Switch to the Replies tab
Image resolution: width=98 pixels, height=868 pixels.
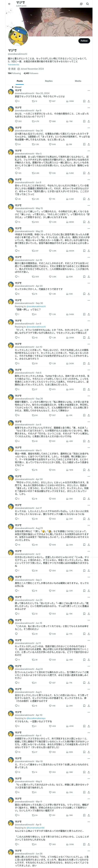point(49,81)
